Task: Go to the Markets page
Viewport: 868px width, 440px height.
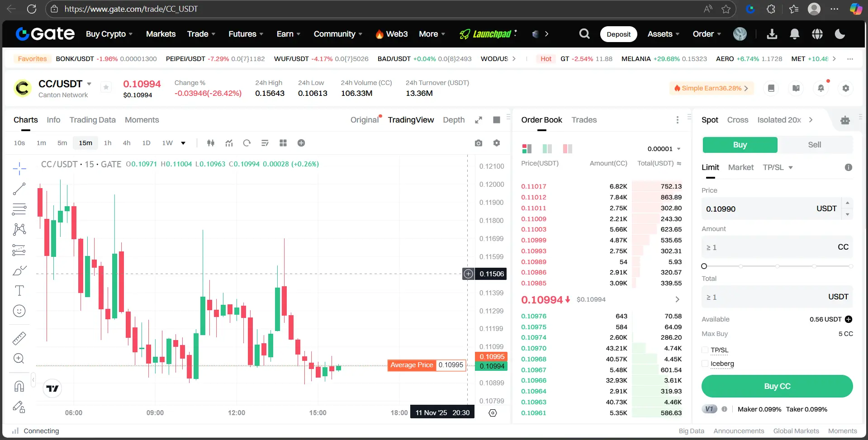Action: click(161, 34)
